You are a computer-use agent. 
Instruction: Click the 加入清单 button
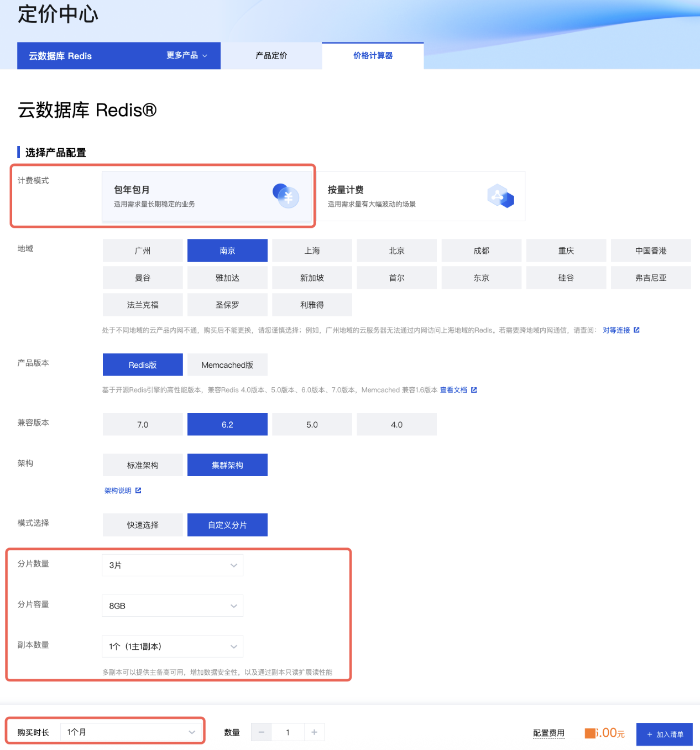point(664,734)
